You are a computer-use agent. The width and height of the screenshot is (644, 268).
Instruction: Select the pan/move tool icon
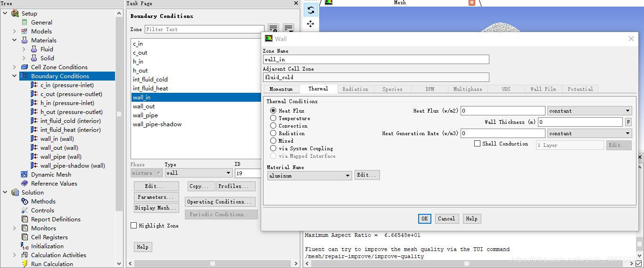point(310,24)
